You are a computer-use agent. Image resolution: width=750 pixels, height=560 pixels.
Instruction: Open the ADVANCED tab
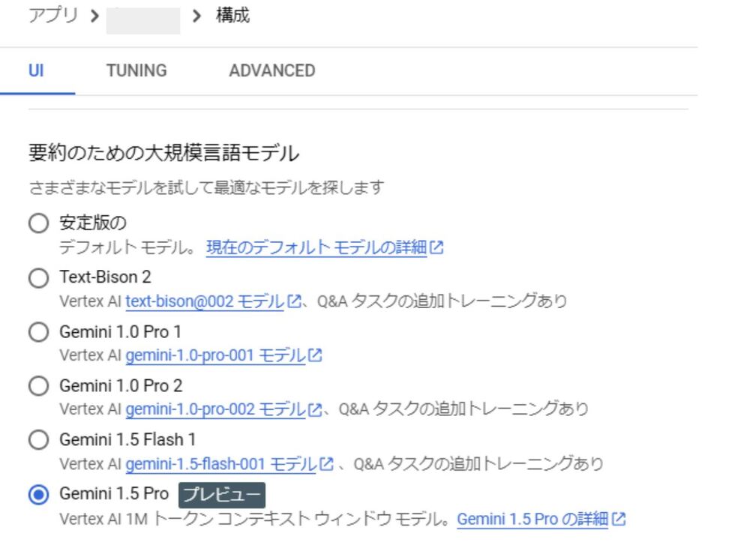[271, 70]
